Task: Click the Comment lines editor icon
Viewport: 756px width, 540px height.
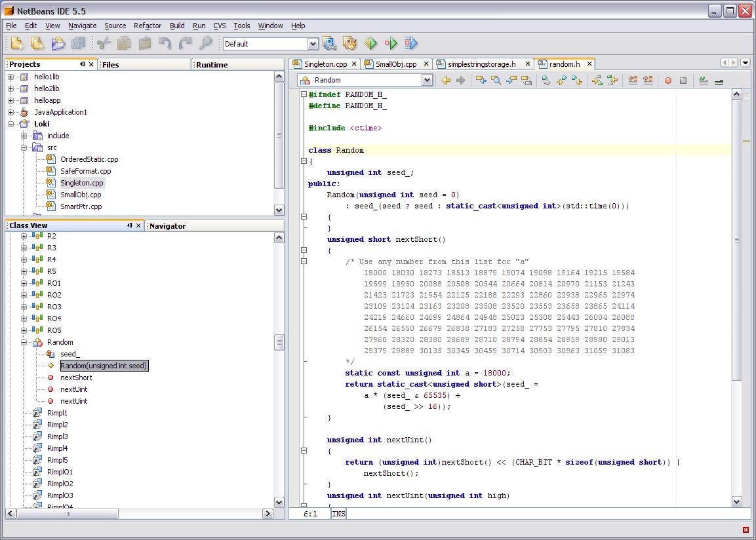Action: click(704, 81)
